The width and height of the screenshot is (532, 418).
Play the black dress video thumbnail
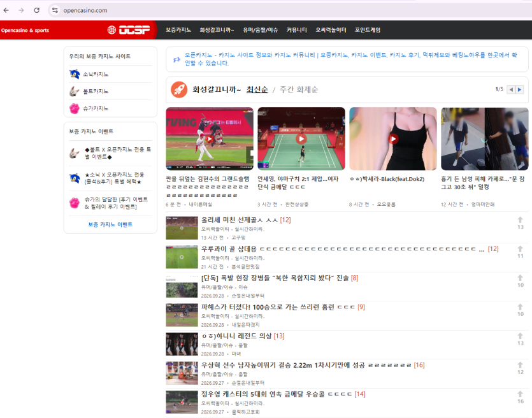(393, 139)
